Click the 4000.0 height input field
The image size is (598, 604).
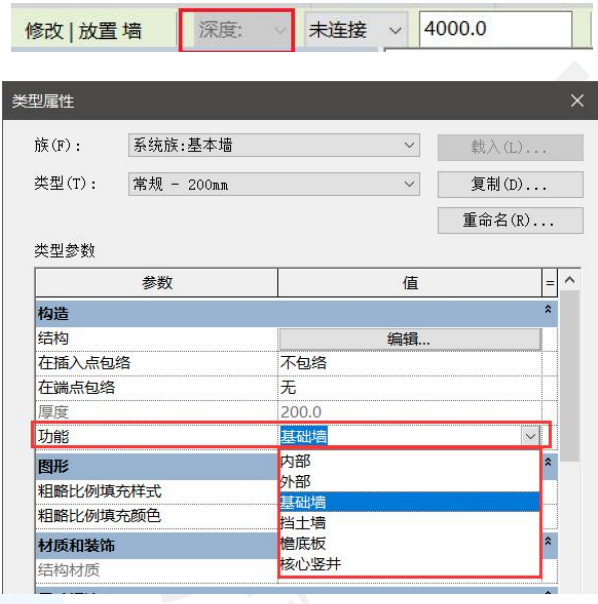click(496, 29)
